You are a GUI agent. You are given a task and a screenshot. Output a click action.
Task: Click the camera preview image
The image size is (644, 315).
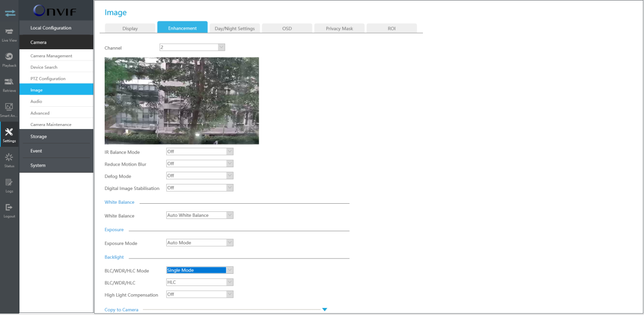pyautogui.click(x=181, y=101)
